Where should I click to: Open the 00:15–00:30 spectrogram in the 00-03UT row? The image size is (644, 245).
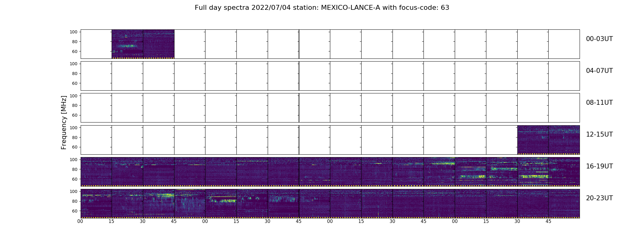point(127,44)
